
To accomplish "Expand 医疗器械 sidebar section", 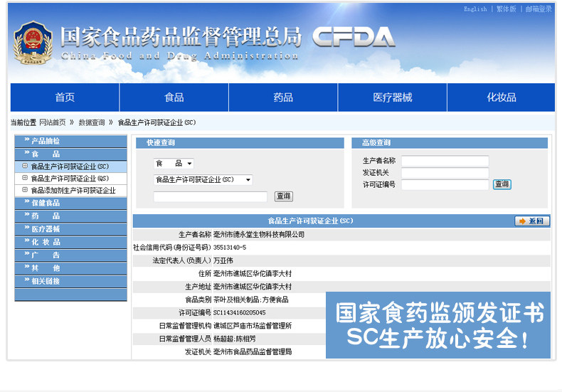I will click(x=70, y=229).
